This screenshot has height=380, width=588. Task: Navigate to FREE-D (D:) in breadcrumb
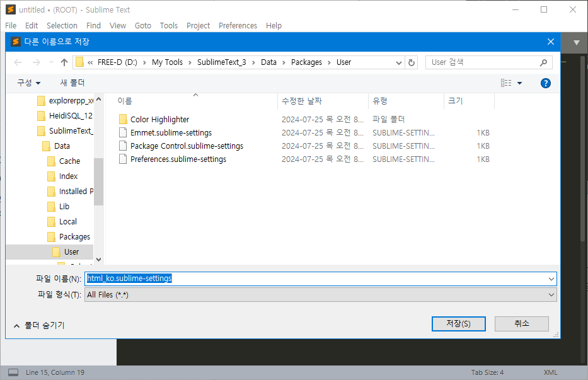pos(117,62)
